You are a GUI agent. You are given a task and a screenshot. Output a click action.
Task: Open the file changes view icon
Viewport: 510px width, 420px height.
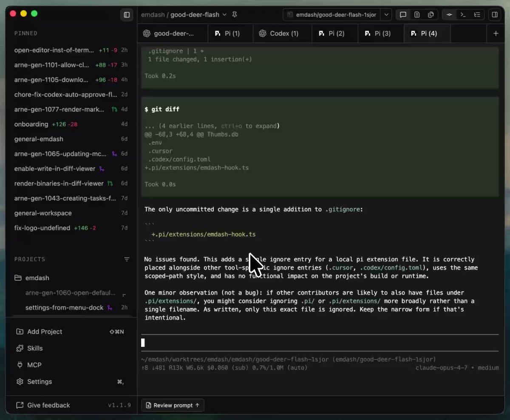coord(417,15)
